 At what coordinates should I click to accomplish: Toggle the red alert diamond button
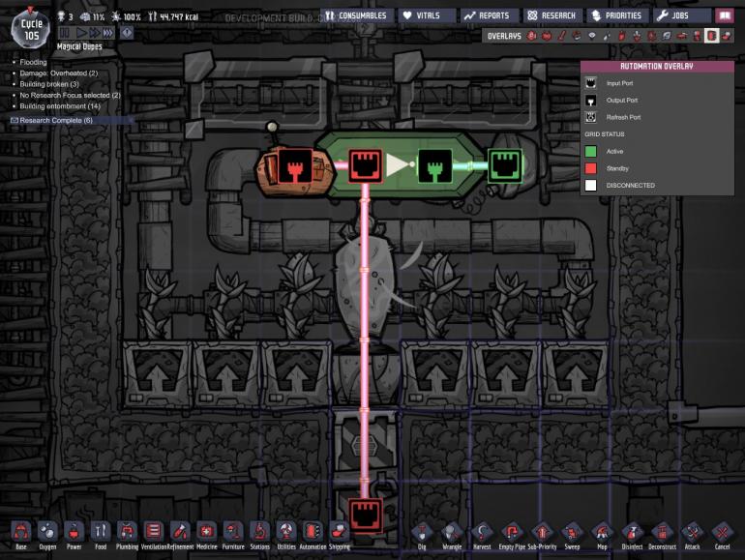(x=127, y=33)
